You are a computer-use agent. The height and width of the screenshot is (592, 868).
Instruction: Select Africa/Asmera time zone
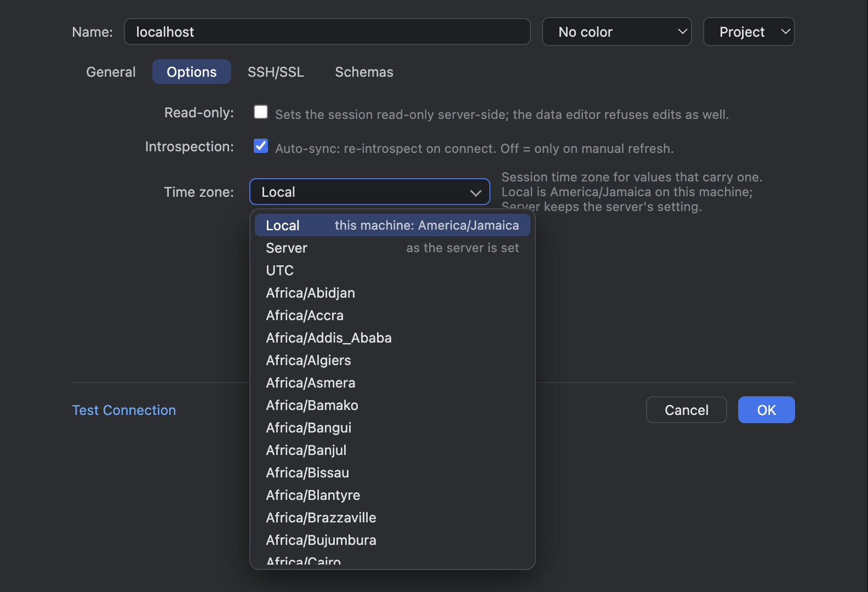coord(392,383)
